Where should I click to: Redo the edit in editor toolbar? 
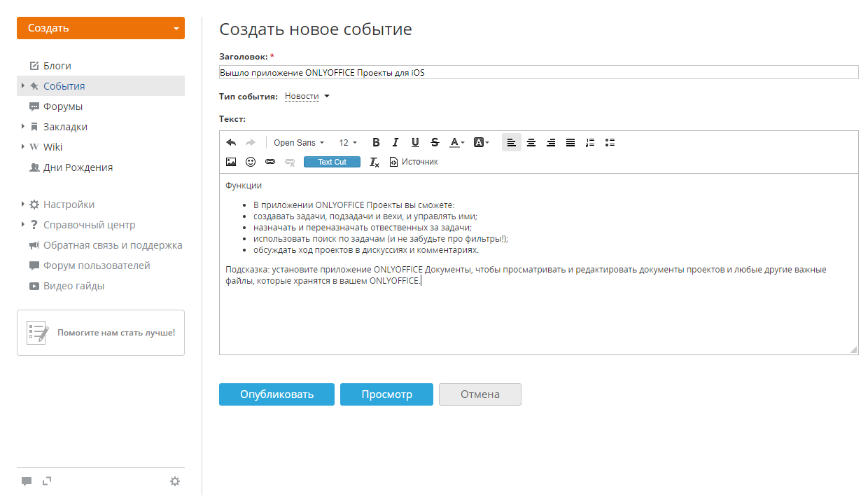[x=251, y=142]
